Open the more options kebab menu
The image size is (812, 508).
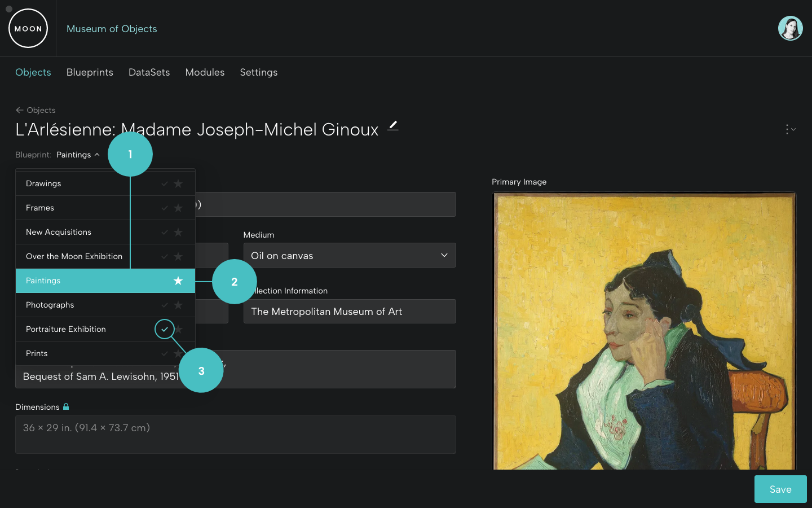[x=790, y=129]
